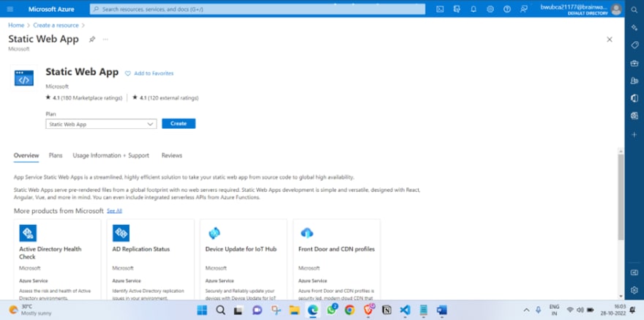Open Usage Information + Support tab
This screenshot has height=320, width=644.
[x=111, y=155]
